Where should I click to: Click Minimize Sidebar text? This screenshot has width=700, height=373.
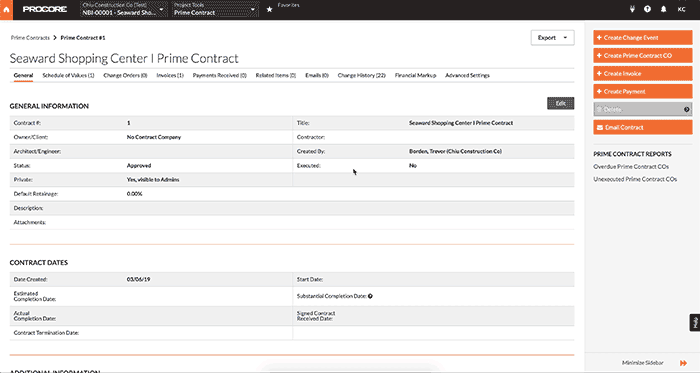pos(643,363)
